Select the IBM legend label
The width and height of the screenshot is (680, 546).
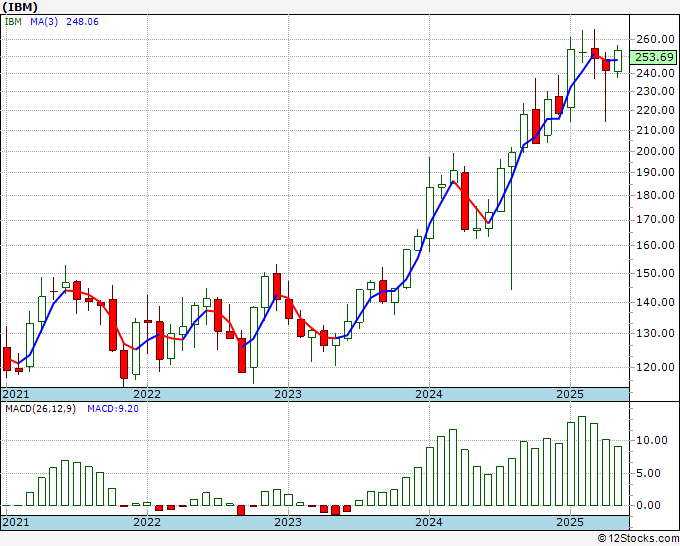13,22
